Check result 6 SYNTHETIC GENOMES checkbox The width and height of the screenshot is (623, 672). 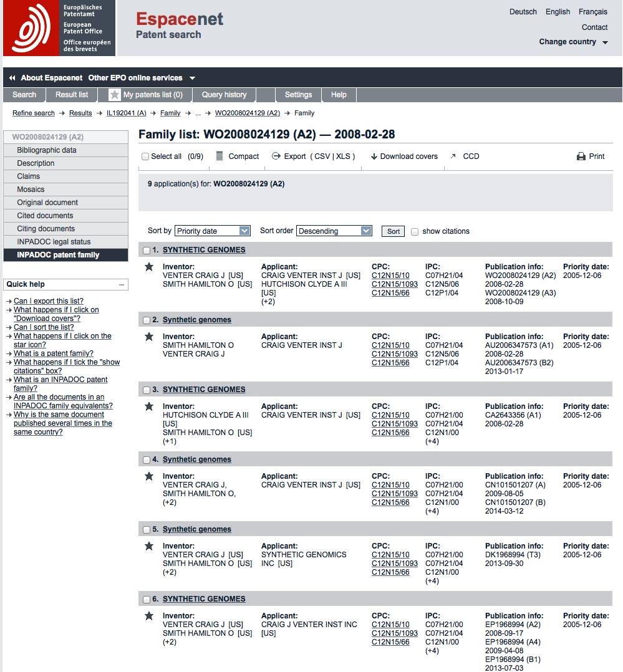click(x=147, y=600)
